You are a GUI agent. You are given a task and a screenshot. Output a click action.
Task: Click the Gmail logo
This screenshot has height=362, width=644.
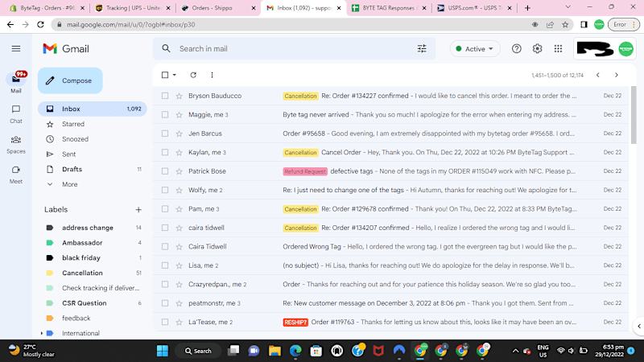(x=66, y=49)
